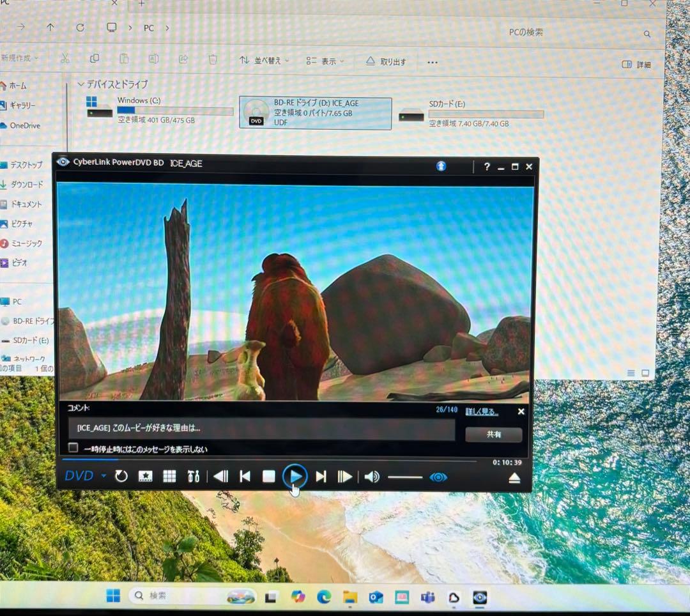Step back one frame with previous-frame icon
690x616 pixels.
[221, 476]
